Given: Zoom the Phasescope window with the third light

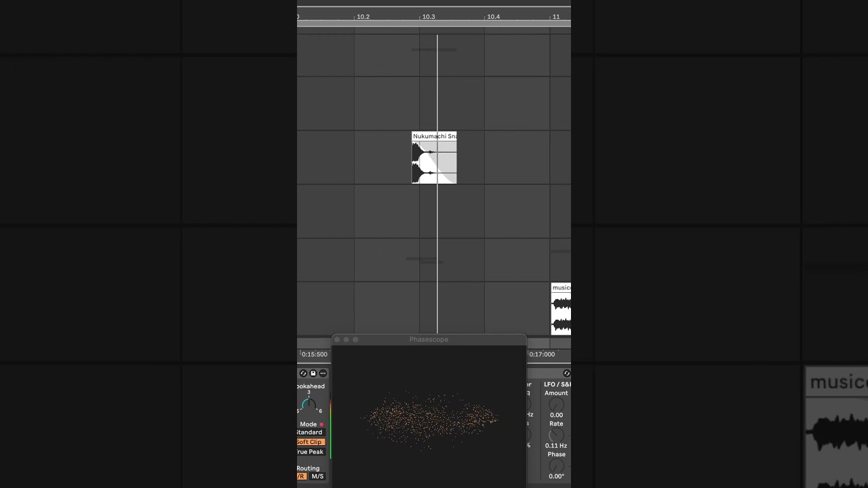Looking at the screenshot, I should click(x=355, y=340).
